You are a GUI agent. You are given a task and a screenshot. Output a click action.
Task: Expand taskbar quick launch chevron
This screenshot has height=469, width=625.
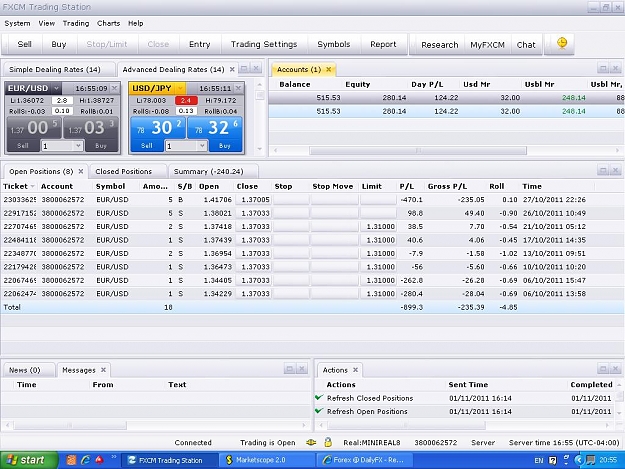[114, 457]
